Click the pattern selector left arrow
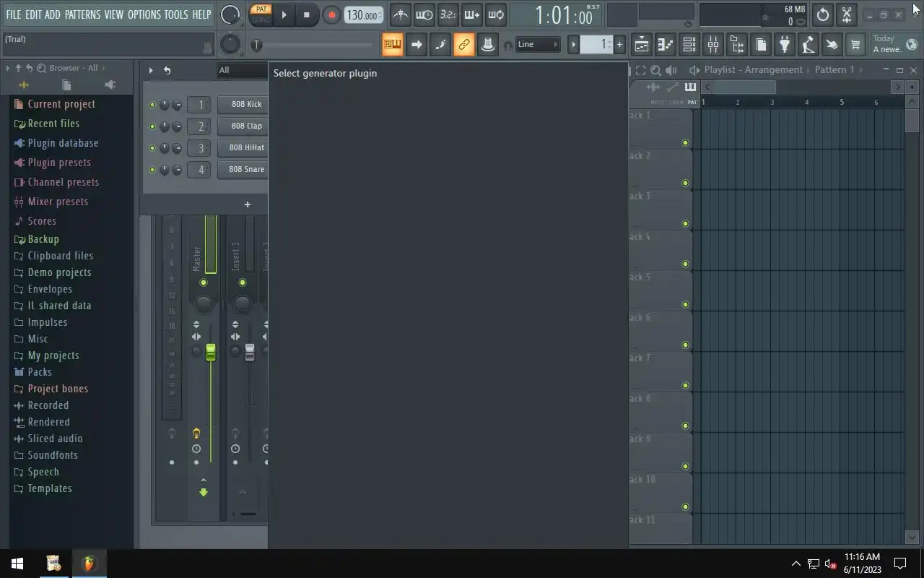This screenshot has height=578, width=924. [x=574, y=45]
